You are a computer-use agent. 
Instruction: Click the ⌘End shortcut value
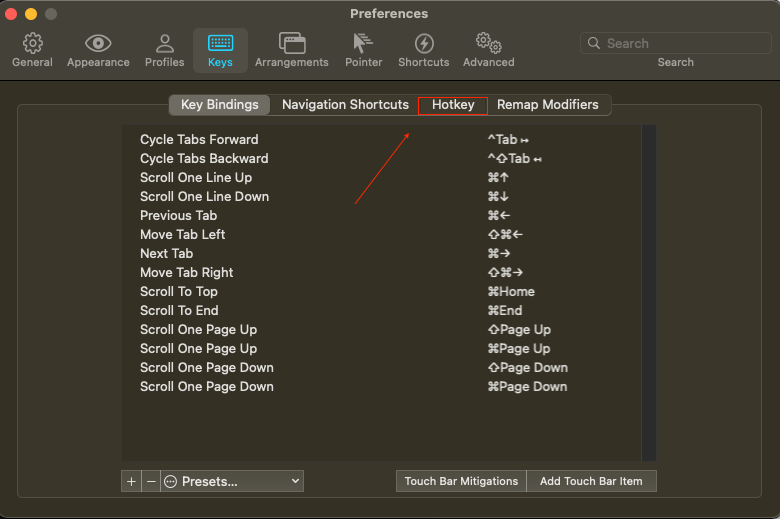[505, 310]
